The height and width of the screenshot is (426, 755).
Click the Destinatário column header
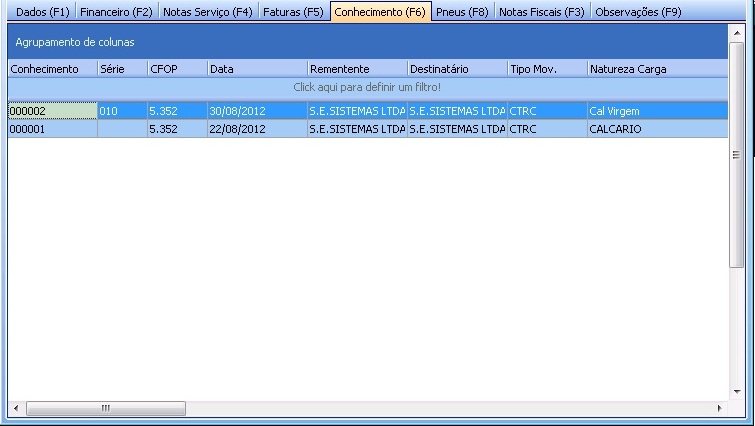(456, 69)
